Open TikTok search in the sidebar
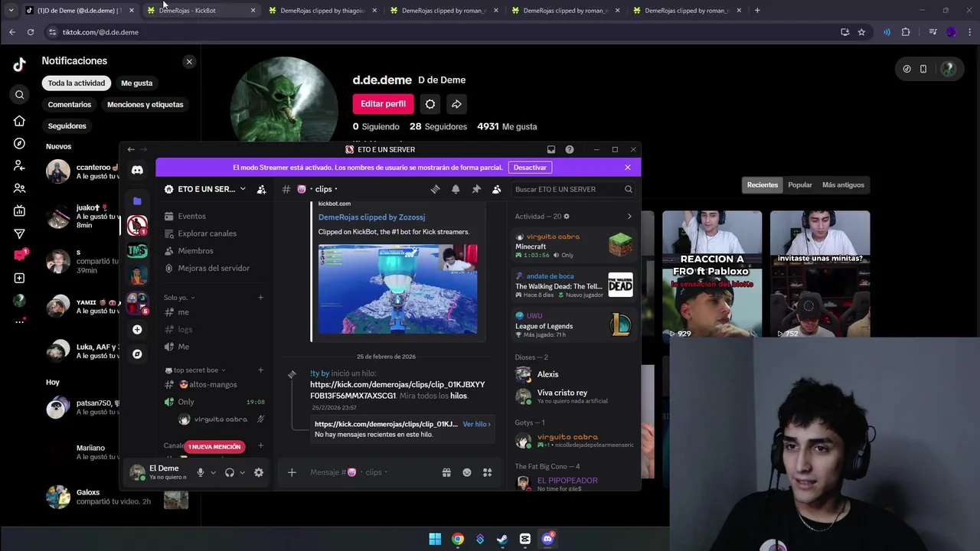The width and height of the screenshot is (980, 551). tap(19, 95)
